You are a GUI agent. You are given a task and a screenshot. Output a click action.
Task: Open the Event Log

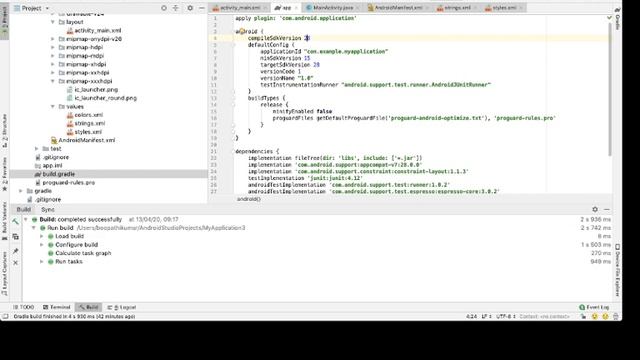(594, 307)
